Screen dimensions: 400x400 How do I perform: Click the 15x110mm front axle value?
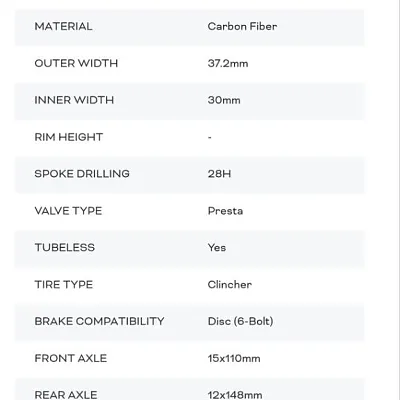click(234, 358)
